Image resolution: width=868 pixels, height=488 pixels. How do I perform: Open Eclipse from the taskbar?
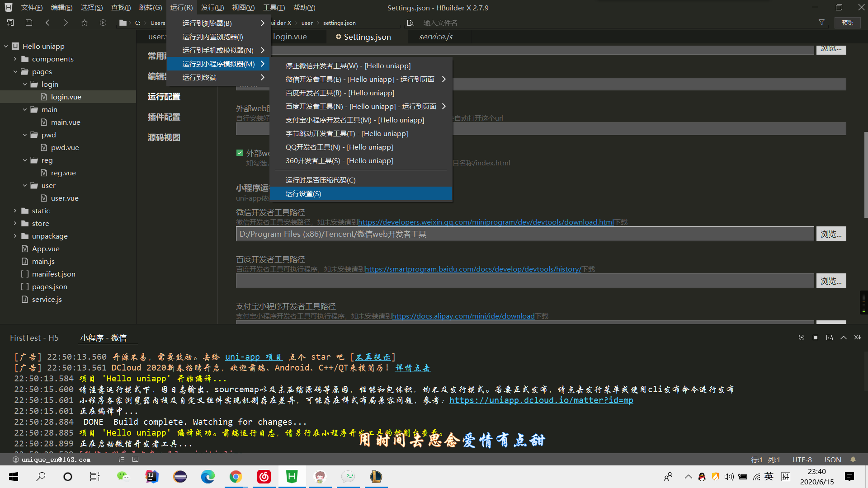click(180, 477)
